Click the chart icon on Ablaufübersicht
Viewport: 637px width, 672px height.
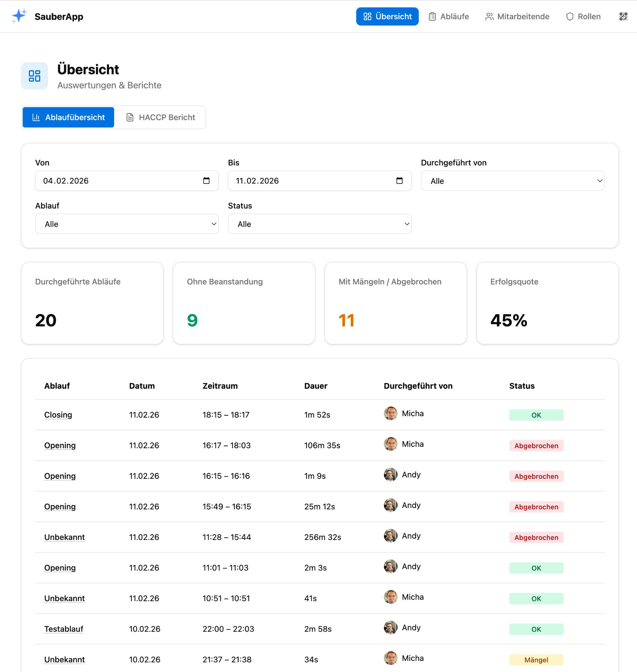coord(36,117)
